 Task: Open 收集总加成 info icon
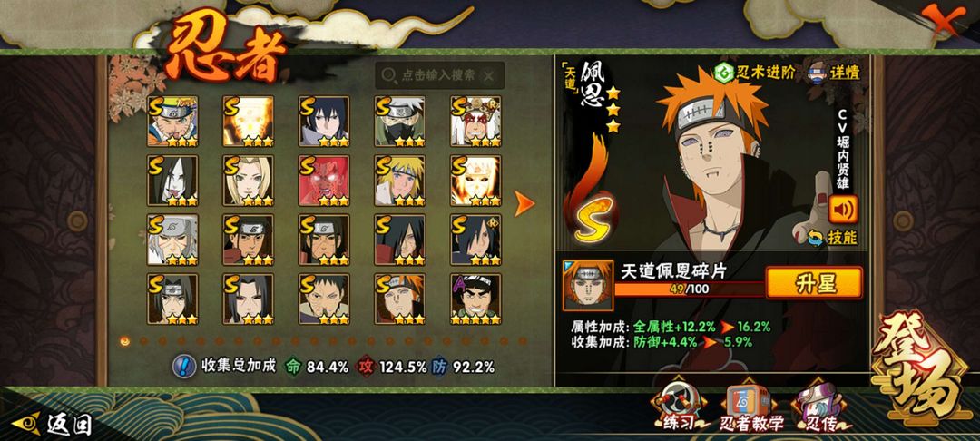pos(184,366)
